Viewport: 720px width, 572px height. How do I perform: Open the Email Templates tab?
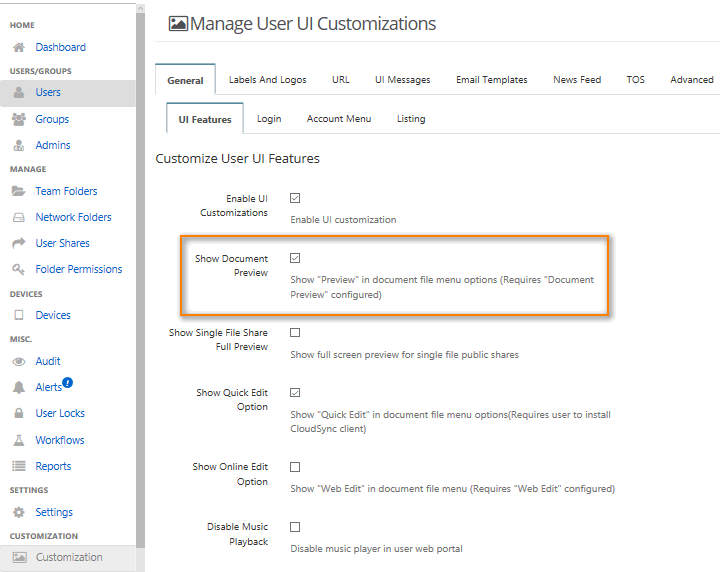492,80
